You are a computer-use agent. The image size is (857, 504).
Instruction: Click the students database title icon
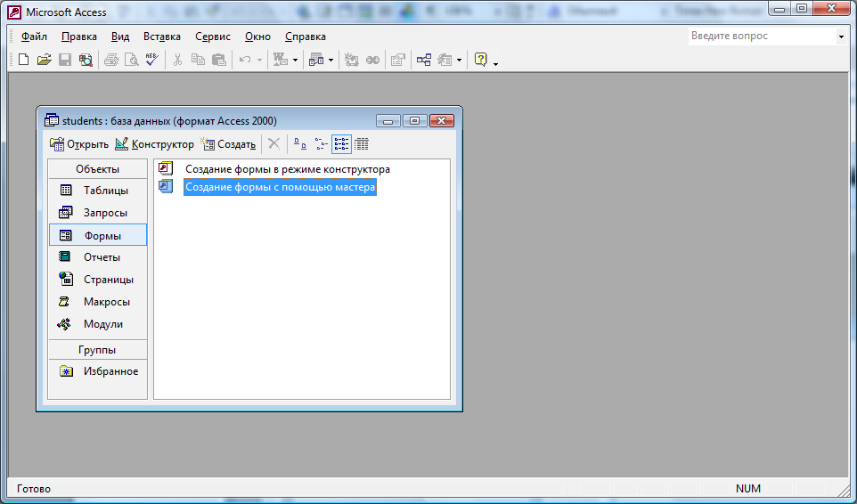click(x=52, y=121)
